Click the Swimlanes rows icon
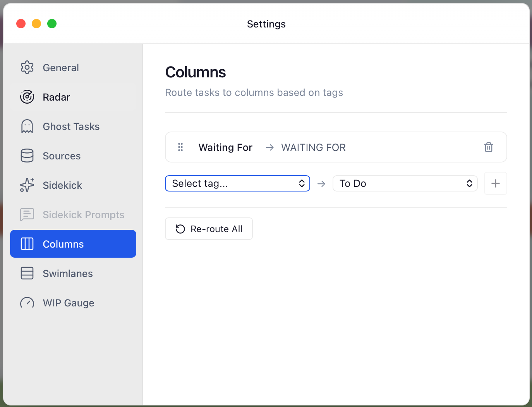The image size is (532, 407). 27,274
